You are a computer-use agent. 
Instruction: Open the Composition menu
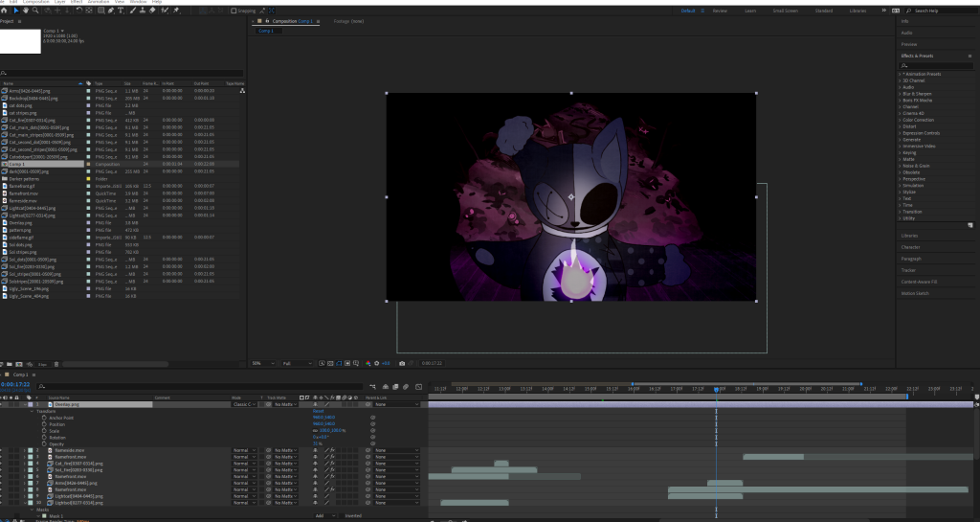(x=36, y=2)
